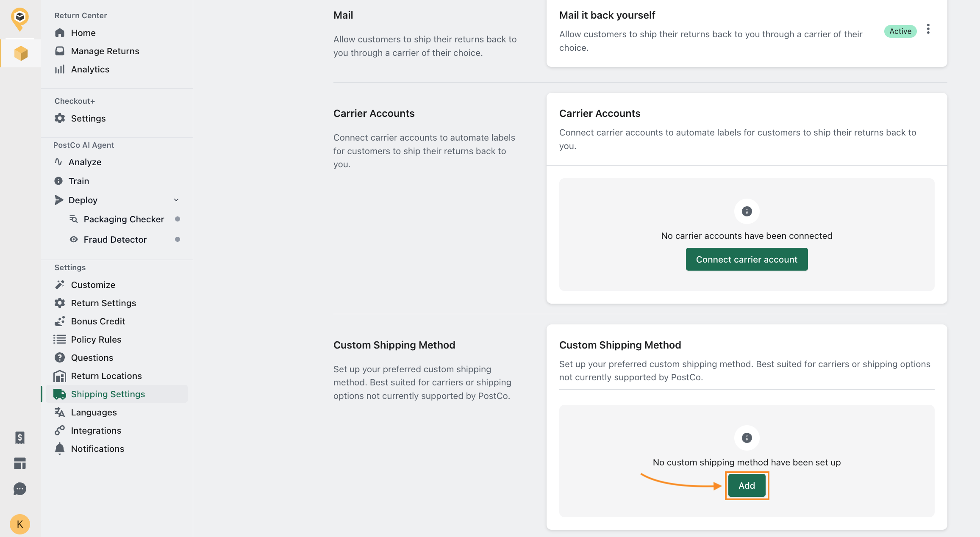The width and height of the screenshot is (980, 537).
Task: Click the K user avatar
Action: pos(20,524)
